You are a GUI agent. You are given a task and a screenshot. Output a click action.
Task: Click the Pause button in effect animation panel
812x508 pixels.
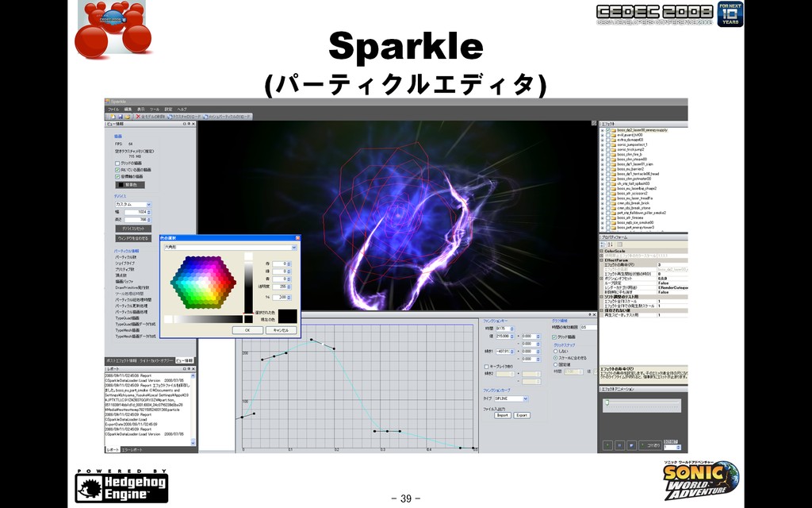tap(620, 444)
